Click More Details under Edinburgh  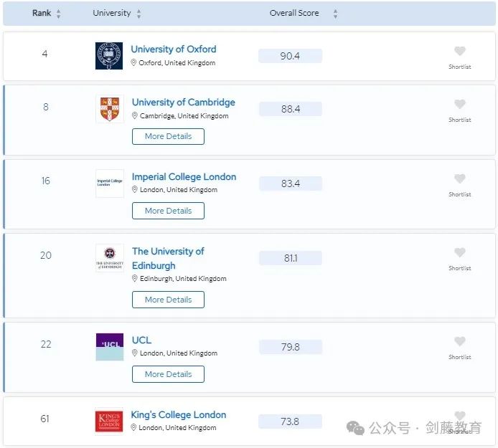[168, 300]
